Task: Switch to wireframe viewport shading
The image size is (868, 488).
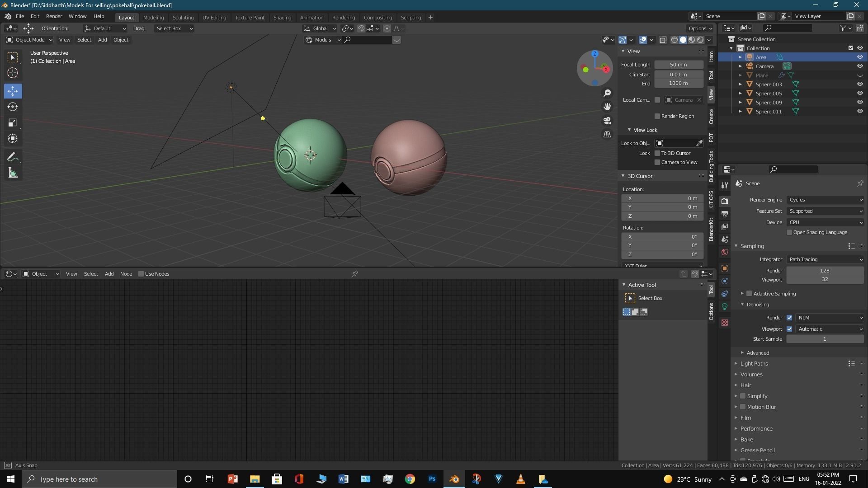Action: [x=674, y=40]
